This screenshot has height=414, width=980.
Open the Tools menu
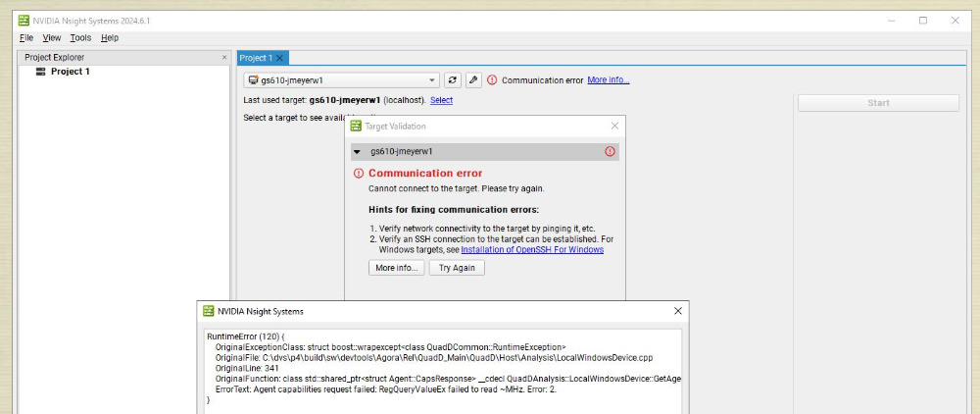click(x=80, y=38)
